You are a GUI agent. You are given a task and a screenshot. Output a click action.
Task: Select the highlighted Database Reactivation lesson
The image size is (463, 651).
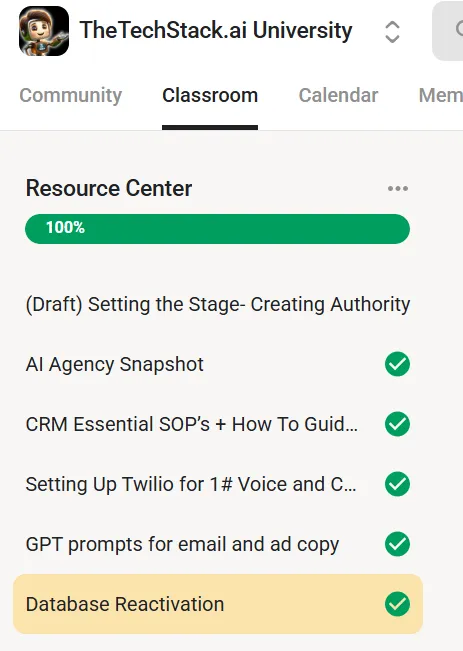point(218,604)
